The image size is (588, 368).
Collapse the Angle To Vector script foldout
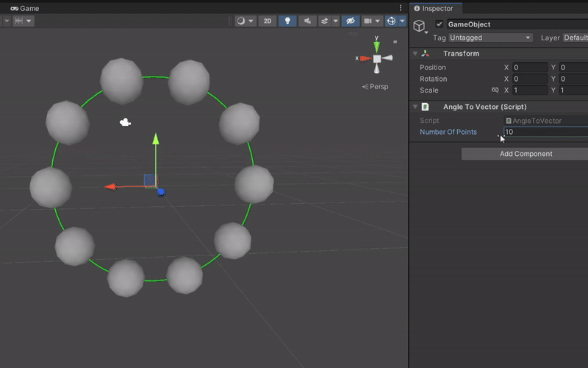(x=415, y=107)
